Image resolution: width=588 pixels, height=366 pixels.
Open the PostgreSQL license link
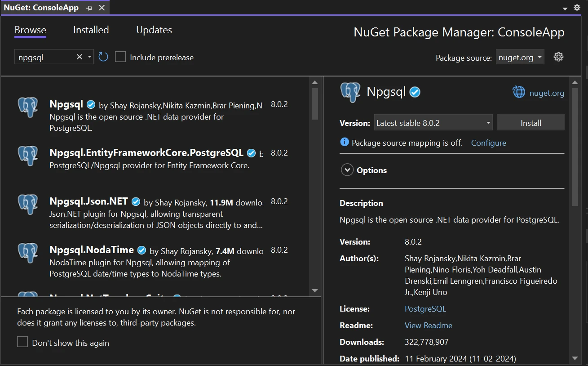(425, 309)
